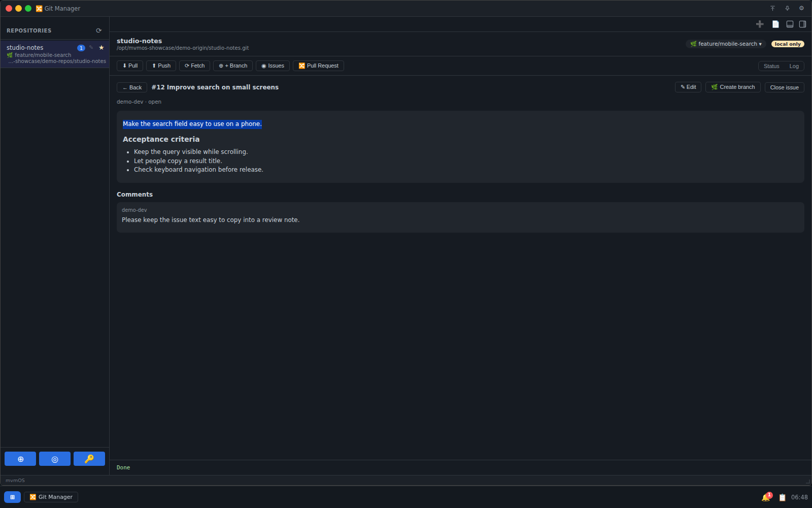Image resolution: width=812 pixels, height=508 pixels.
Task: Go back using the Back button
Action: (x=132, y=87)
